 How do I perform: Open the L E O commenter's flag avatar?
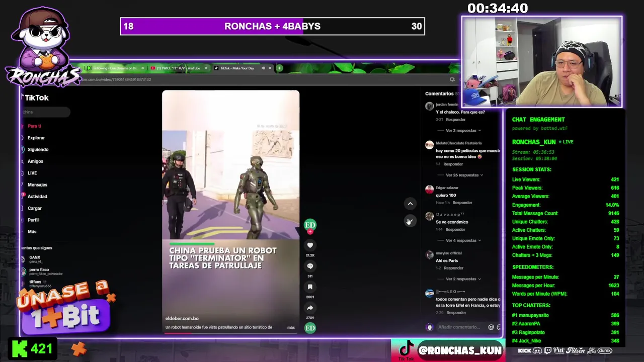tap(429, 293)
